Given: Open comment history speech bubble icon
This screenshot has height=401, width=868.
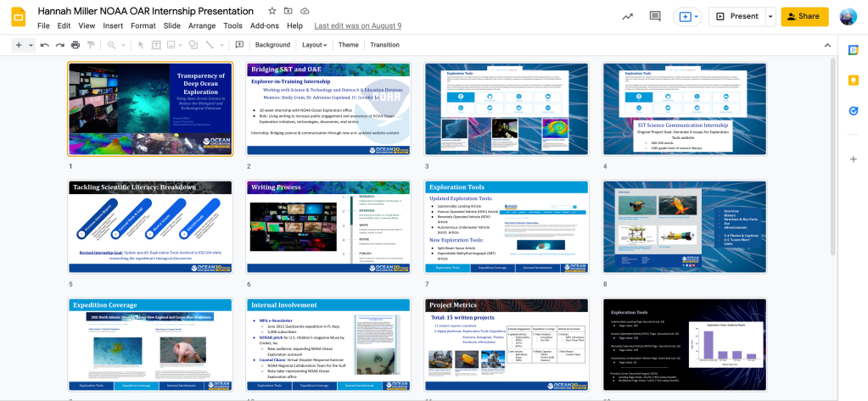Looking at the screenshot, I should pos(655,16).
